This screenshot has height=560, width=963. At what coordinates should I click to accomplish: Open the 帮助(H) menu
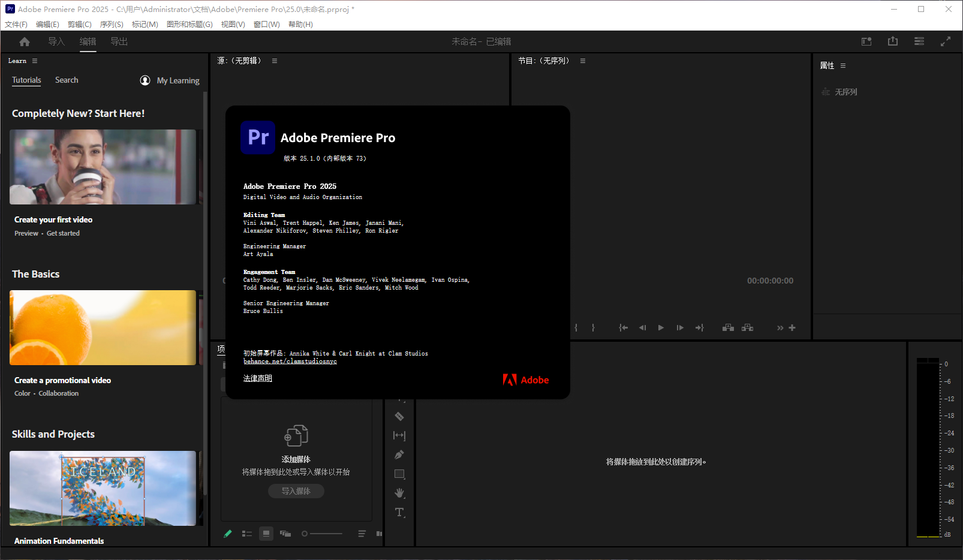300,24
